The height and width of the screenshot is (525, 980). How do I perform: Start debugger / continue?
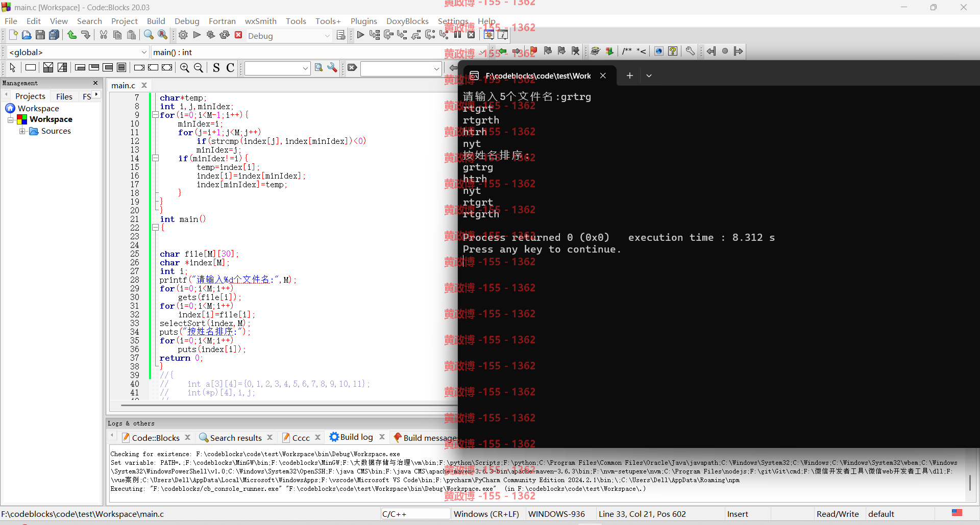pos(360,35)
